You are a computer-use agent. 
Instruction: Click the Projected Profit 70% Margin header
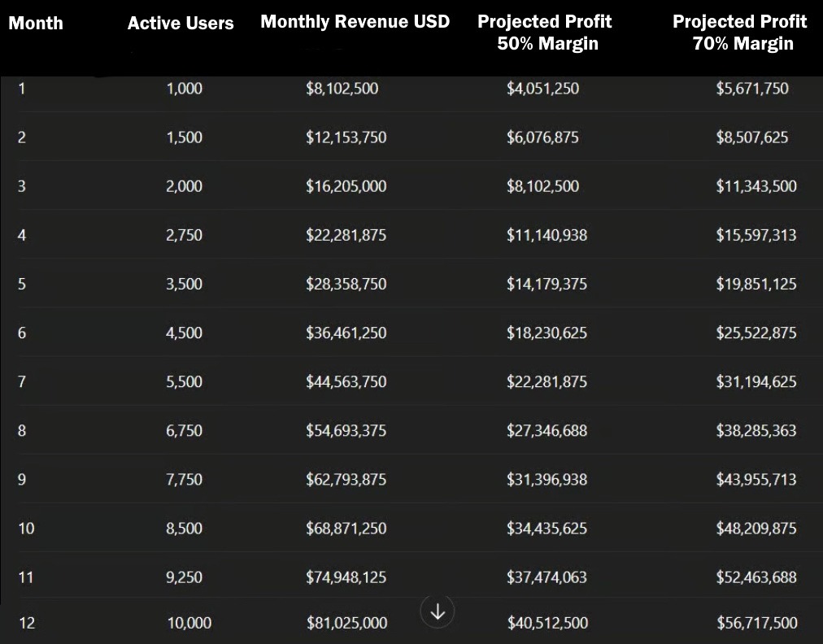pos(740,33)
